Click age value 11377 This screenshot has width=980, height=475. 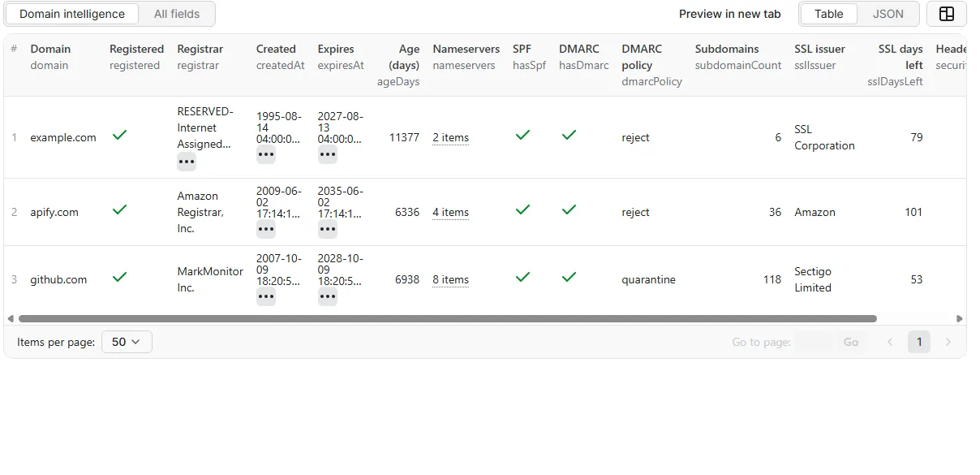pyautogui.click(x=404, y=137)
